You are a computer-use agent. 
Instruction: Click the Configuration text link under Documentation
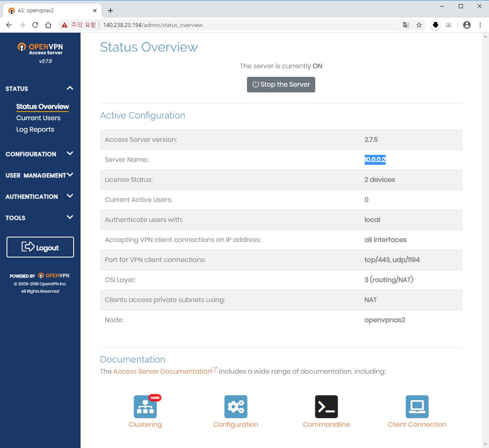point(236,425)
